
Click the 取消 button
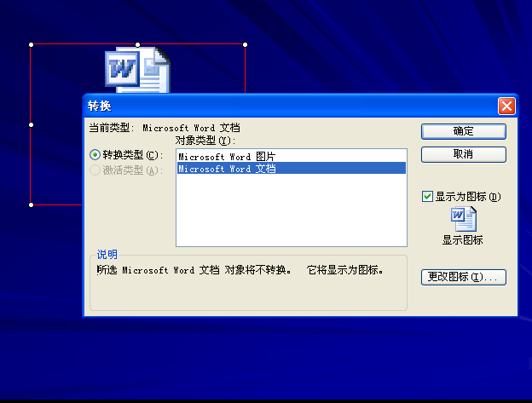point(464,154)
